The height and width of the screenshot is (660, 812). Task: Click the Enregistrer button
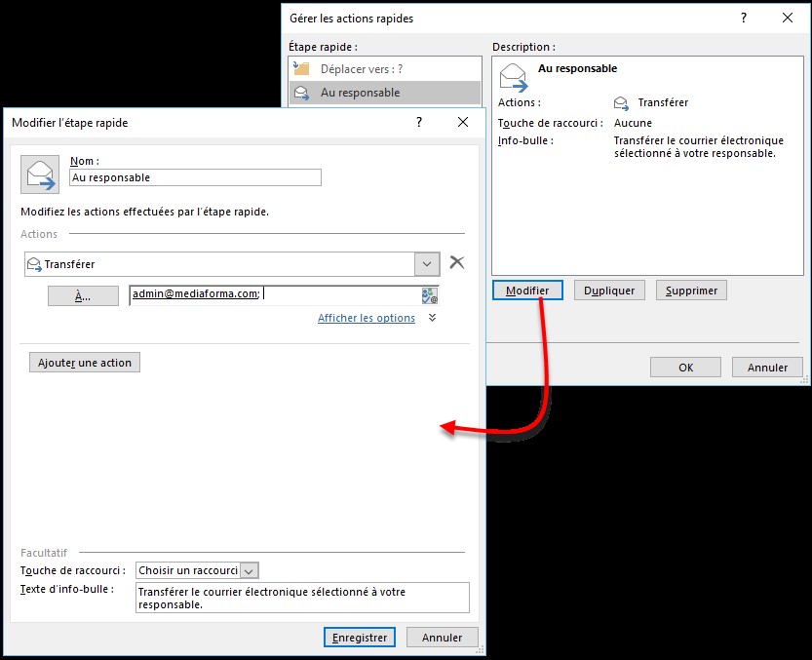pos(360,638)
